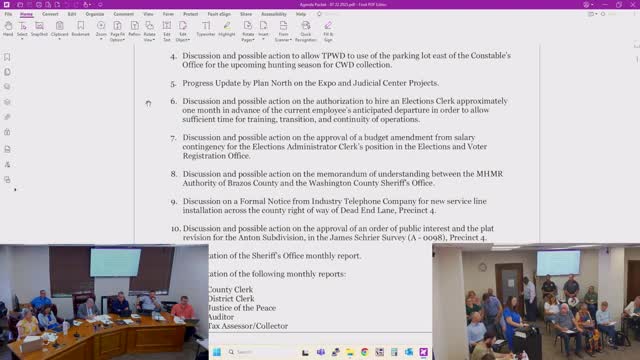Switch to the Organize tab

point(95,14)
